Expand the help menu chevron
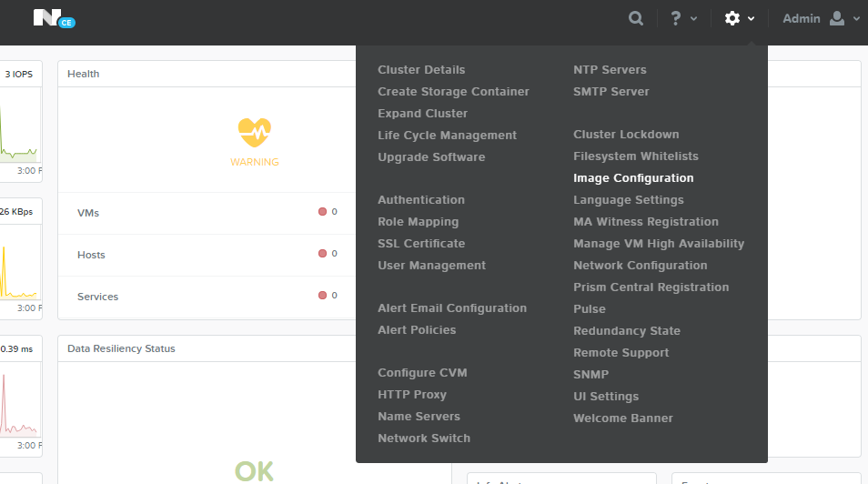 tap(694, 19)
